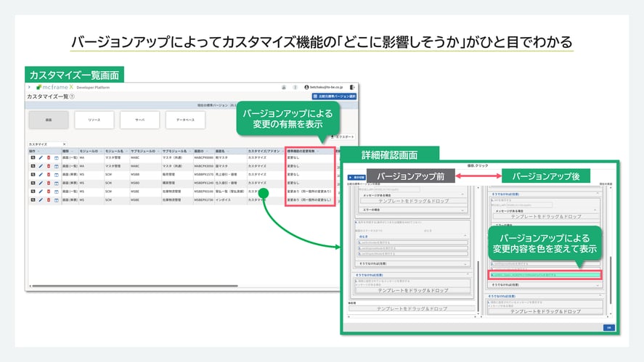Click the dark first action icon in the 税マスタ row
This screenshot has height=362, width=644.
coord(33,157)
